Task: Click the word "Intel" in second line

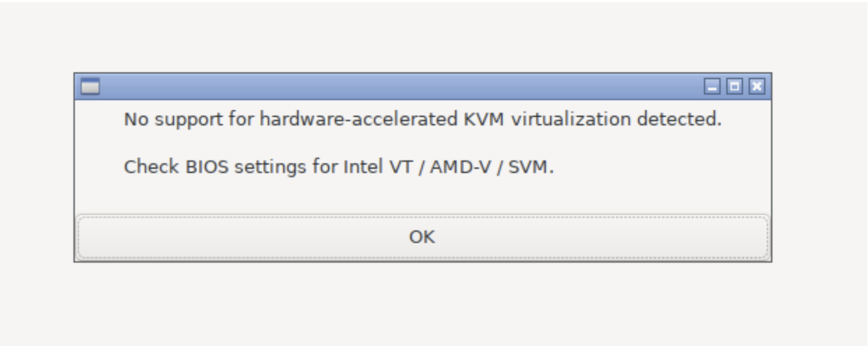Action: (363, 167)
